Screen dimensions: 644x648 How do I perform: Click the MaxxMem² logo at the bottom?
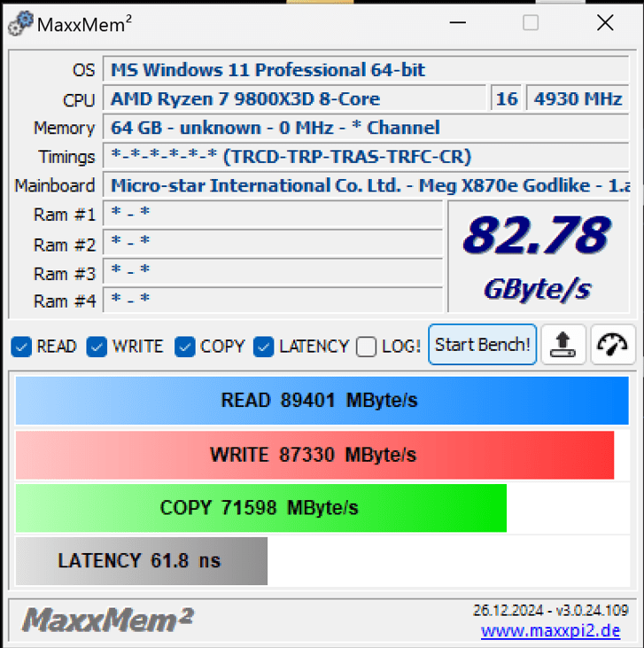[107, 620]
